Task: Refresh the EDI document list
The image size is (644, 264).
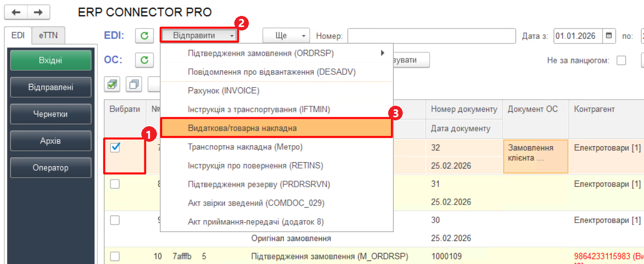Action: click(144, 36)
